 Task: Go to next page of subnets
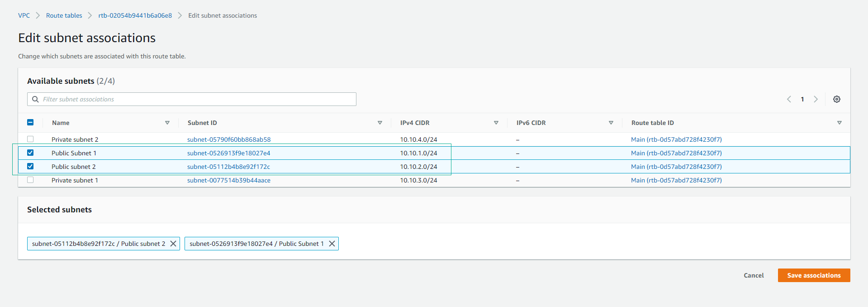(x=816, y=99)
